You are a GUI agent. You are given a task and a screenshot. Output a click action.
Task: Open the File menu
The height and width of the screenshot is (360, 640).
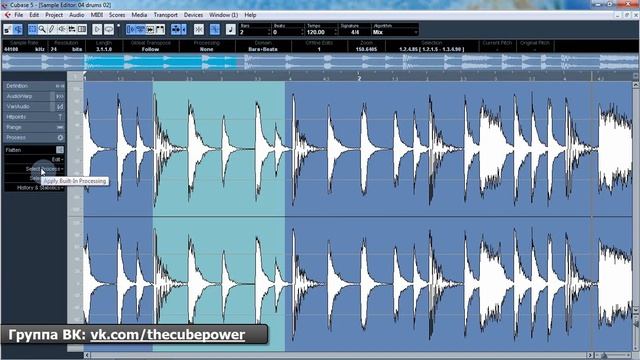click(x=19, y=15)
